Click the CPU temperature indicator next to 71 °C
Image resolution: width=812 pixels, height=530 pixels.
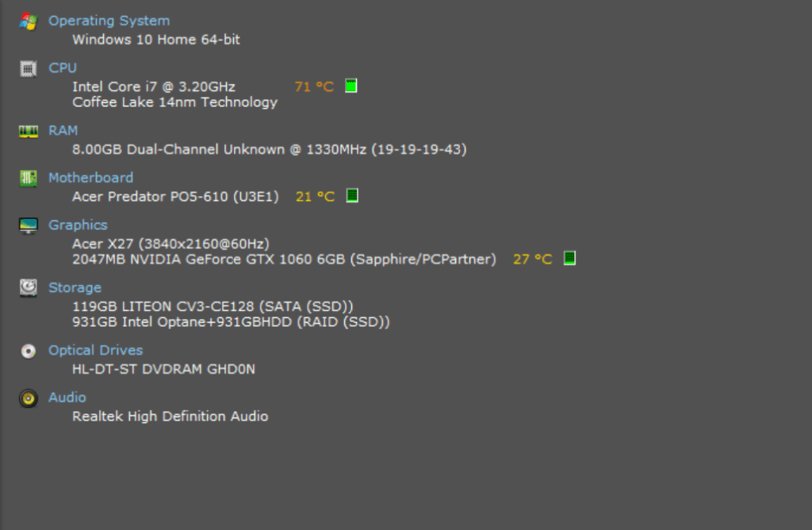tap(351, 86)
